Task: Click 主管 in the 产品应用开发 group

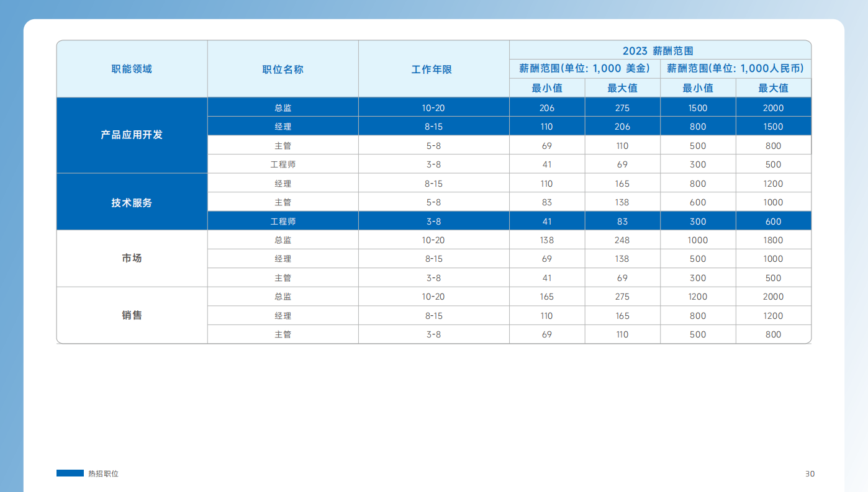Action: (283, 145)
